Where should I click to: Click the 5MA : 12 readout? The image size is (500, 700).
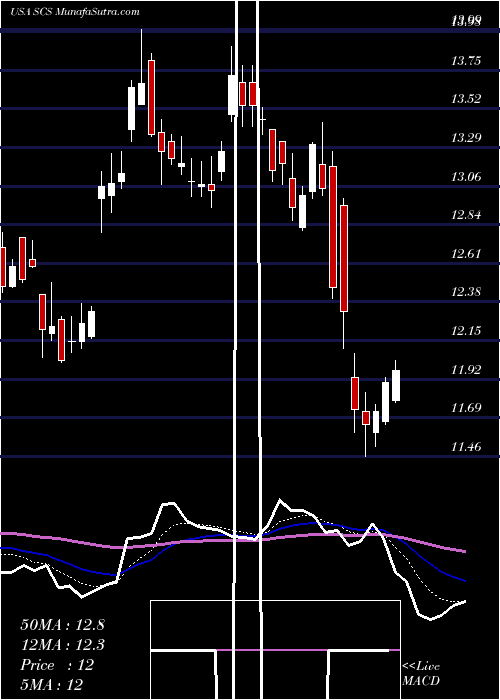(x=52, y=685)
